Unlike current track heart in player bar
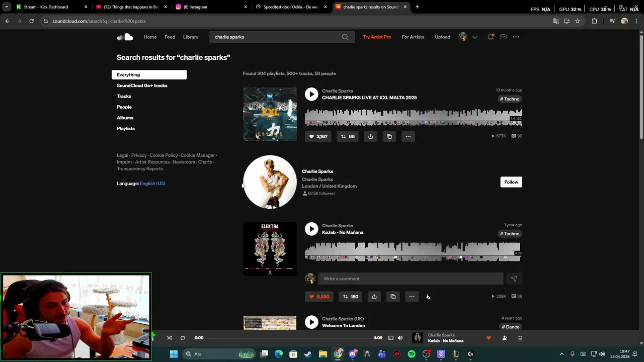 tap(488, 338)
